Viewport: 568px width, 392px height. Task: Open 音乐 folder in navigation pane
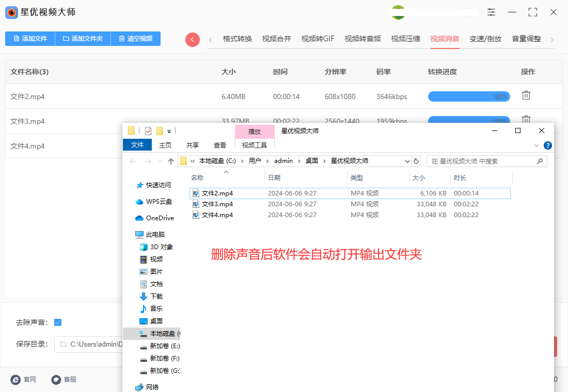[x=151, y=308]
